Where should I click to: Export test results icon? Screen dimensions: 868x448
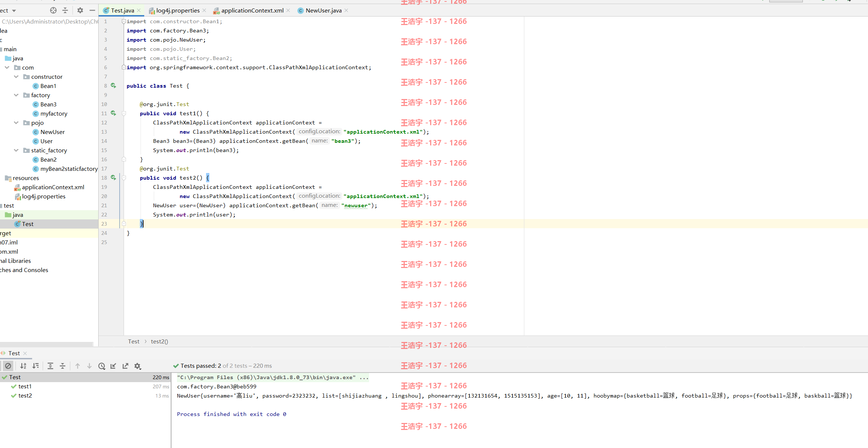click(125, 366)
